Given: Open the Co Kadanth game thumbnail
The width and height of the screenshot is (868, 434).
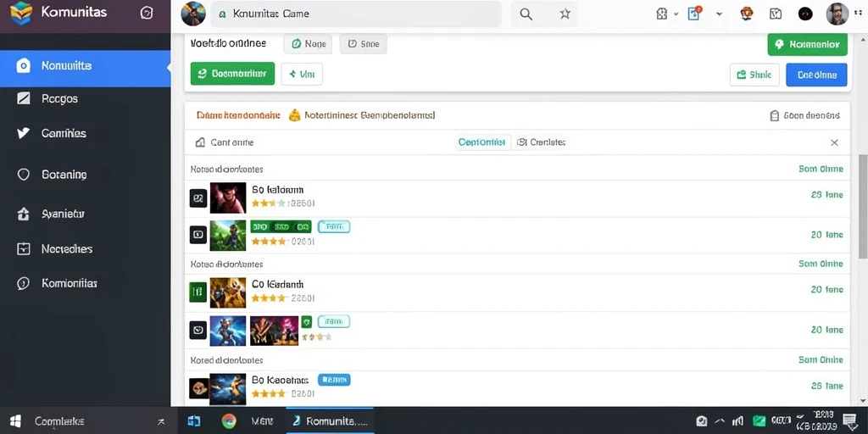Looking at the screenshot, I should click(228, 292).
